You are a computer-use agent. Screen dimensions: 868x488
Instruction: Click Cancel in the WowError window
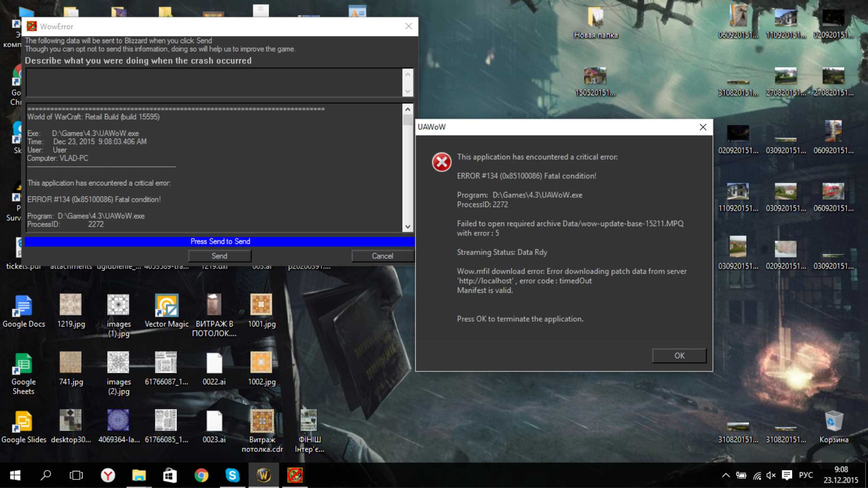pyautogui.click(x=382, y=256)
